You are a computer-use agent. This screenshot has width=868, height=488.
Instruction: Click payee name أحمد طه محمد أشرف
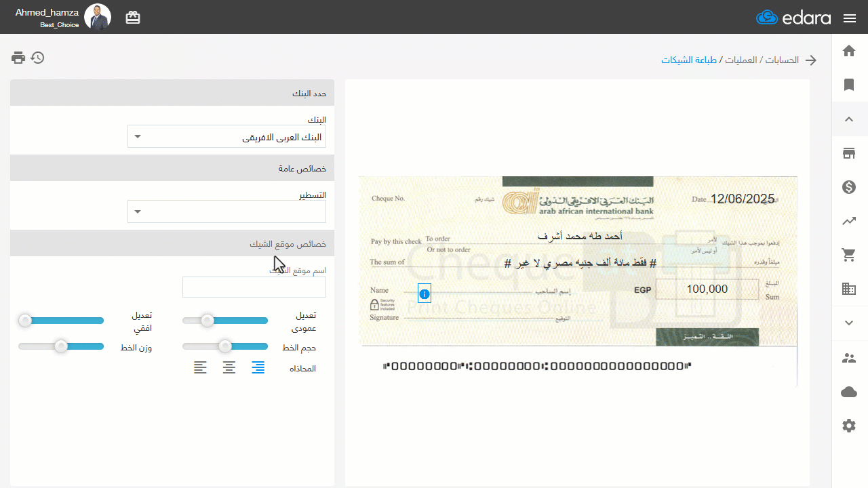tap(579, 237)
